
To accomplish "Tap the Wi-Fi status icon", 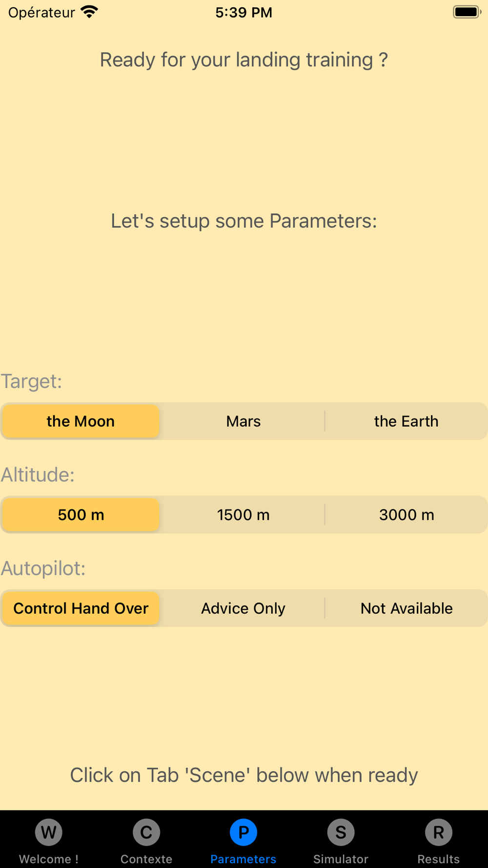I will click(x=89, y=12).
